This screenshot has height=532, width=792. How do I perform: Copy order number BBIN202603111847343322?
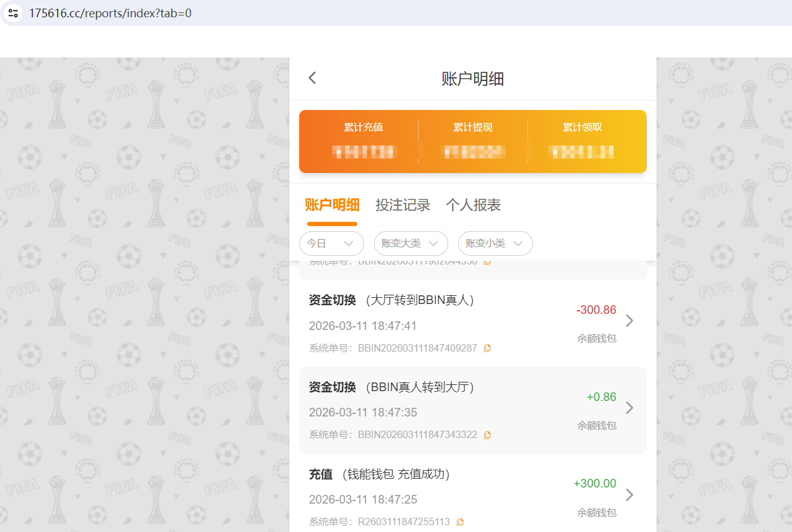tap(487, 434)
